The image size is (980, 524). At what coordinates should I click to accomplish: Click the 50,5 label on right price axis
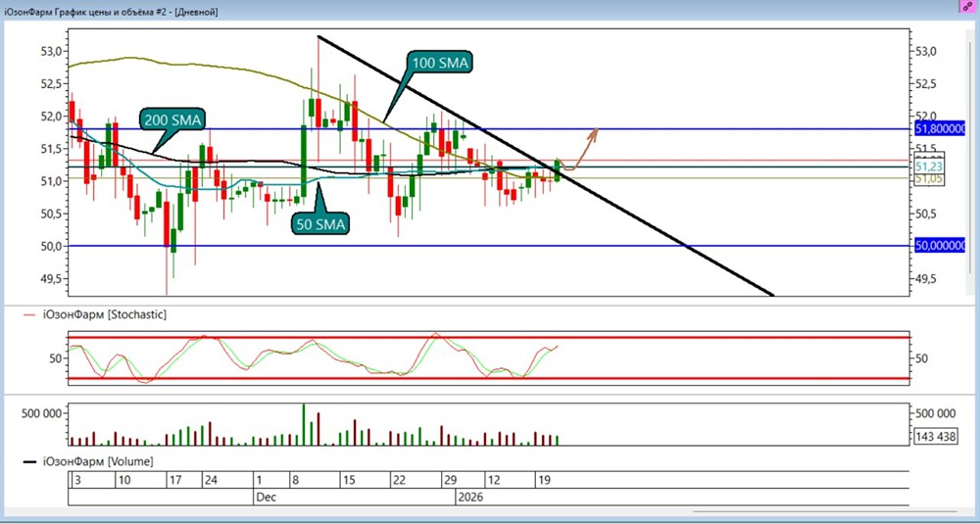click(926, 214)
